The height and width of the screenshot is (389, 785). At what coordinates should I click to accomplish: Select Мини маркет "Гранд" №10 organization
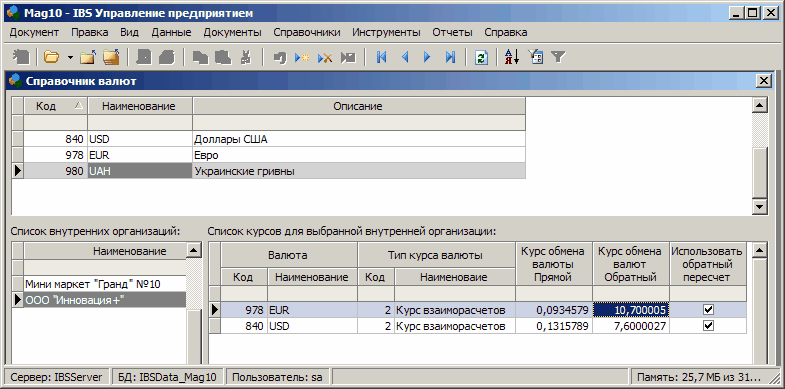[105, 284]
